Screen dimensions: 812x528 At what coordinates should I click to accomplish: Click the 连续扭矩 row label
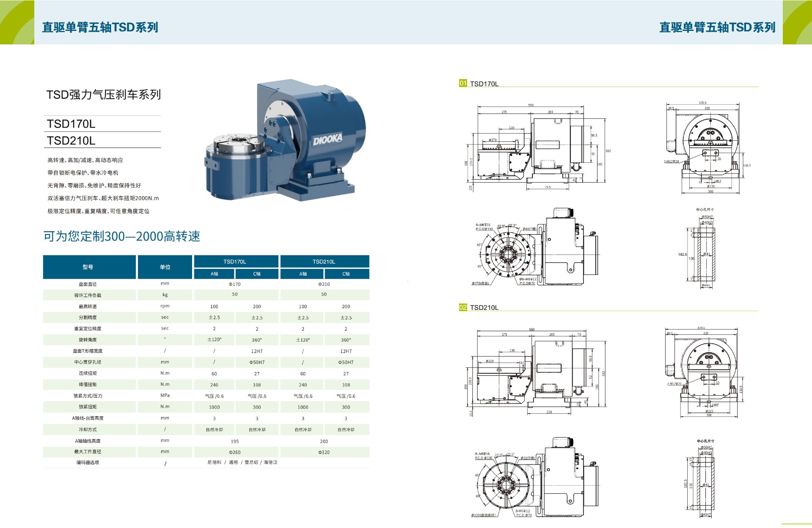[88, 373]
